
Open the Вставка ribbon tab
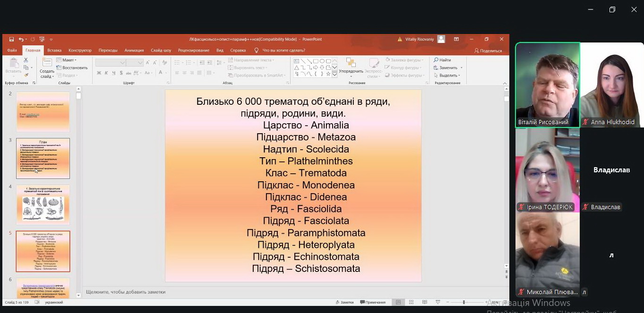click(54, 51)
